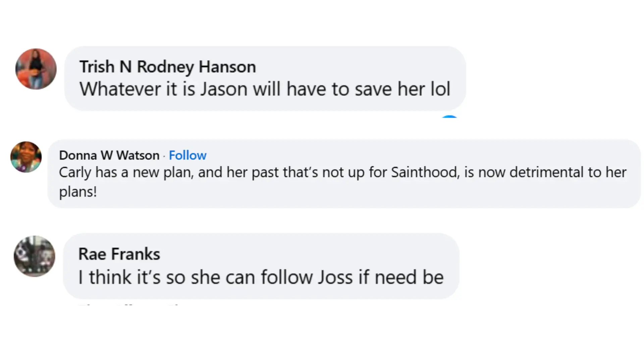This screenshot has width=644, height=362.
Task: Click the word 'Sainthood' in Donna's comment
Action: [425, 173]
